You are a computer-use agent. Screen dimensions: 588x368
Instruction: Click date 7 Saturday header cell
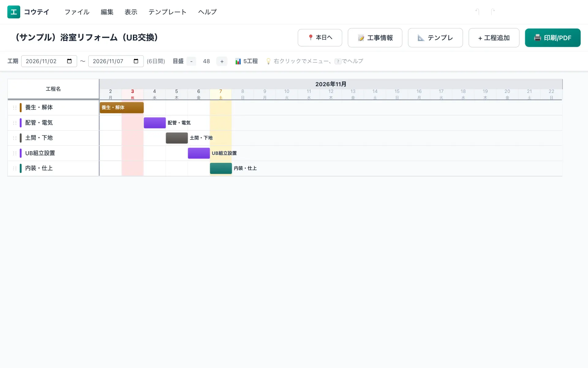coord(221,94)
